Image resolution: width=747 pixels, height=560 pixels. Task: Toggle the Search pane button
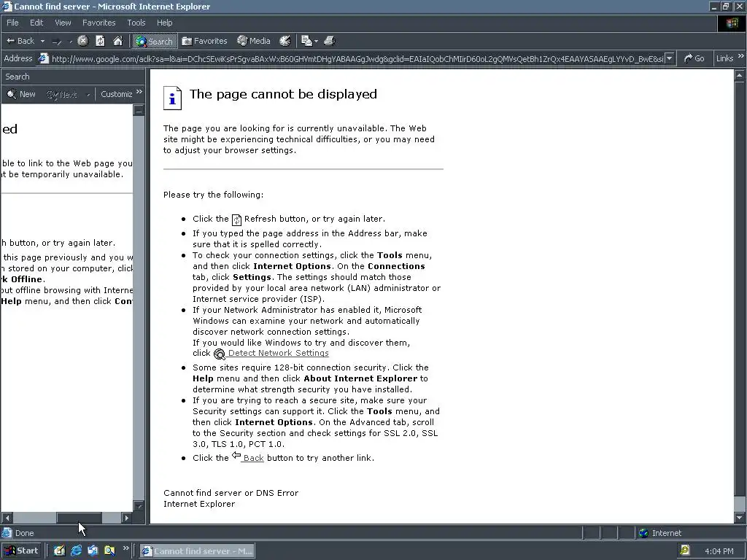click(155, 42)
